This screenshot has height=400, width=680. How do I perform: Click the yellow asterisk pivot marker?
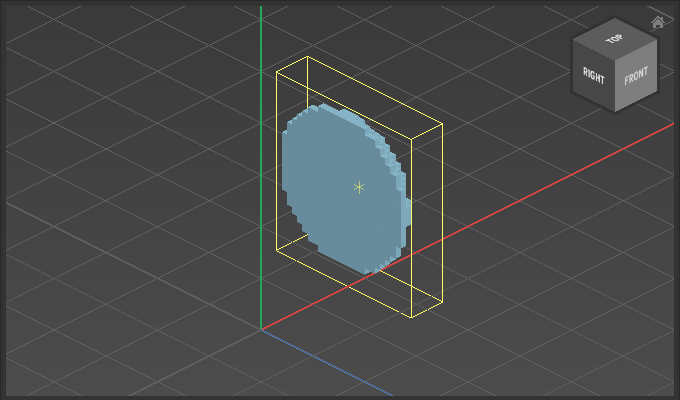coord(359,187)
